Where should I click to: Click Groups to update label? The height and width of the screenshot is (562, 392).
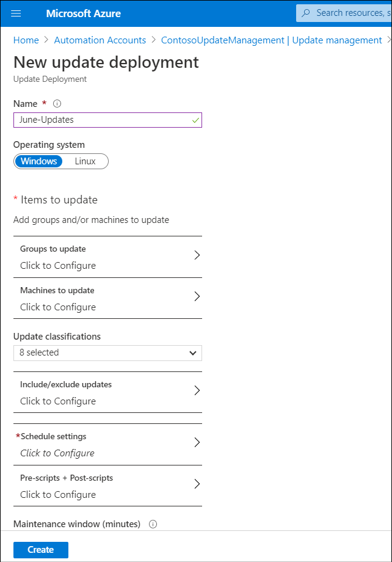pos(53,249)
